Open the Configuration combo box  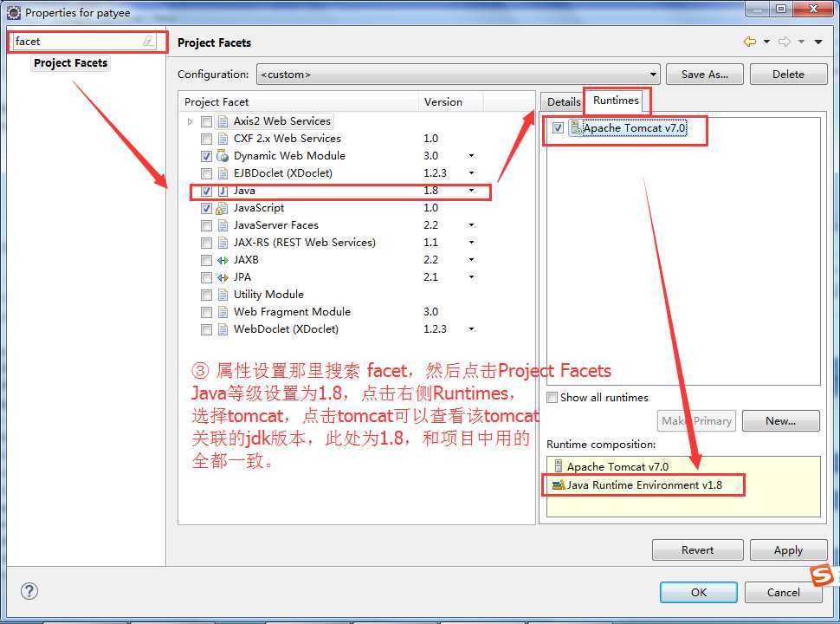[459, 74]
